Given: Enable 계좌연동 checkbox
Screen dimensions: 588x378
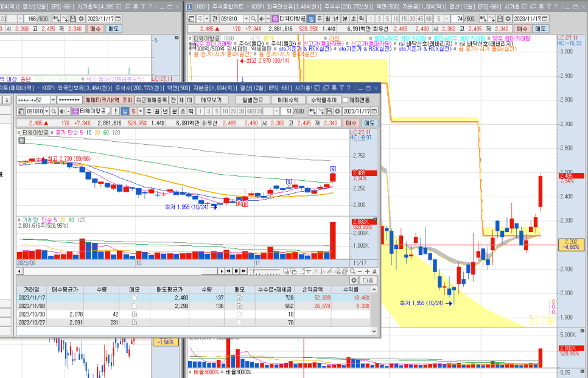Looking at the screenshot, I should pyautogui.click(x=345, y=100).
